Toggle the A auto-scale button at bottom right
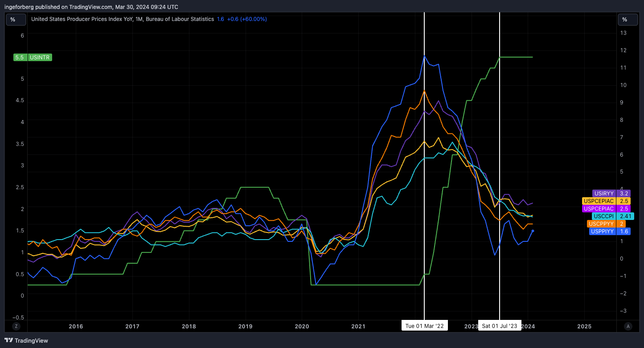 click(x=628, y=326)
